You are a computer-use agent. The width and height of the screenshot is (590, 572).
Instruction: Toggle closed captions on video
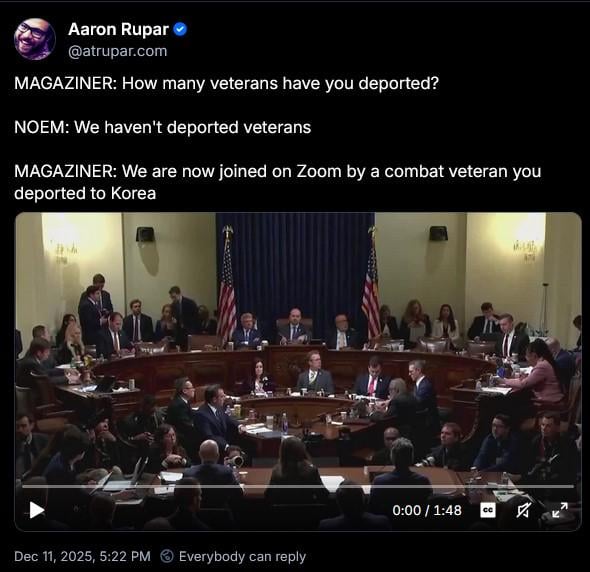(x=488, y=510)
